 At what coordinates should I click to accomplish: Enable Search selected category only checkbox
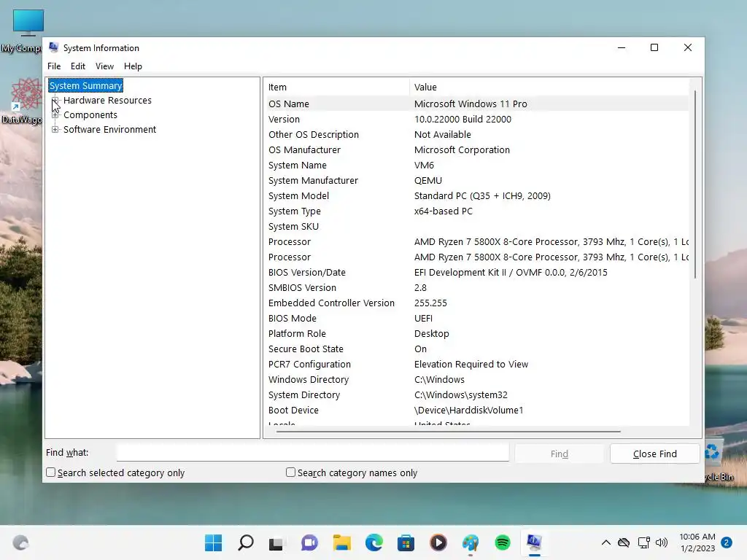click(50, 472)
